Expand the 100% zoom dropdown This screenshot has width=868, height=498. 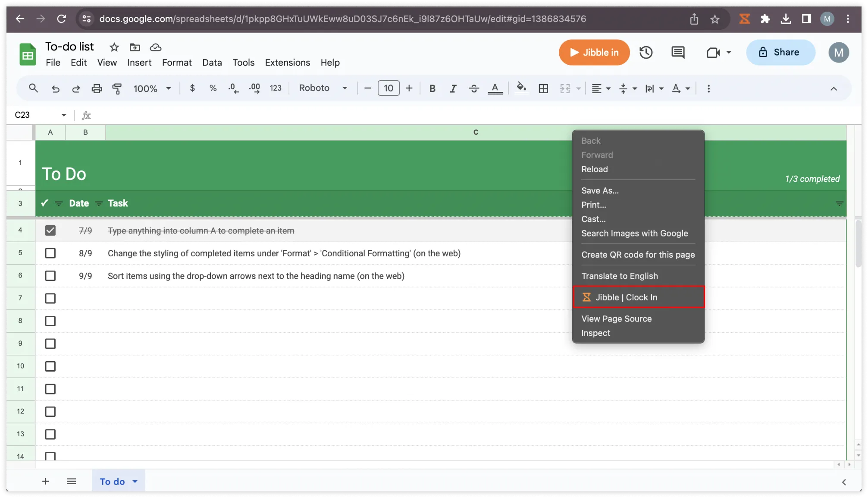(152, 88)
